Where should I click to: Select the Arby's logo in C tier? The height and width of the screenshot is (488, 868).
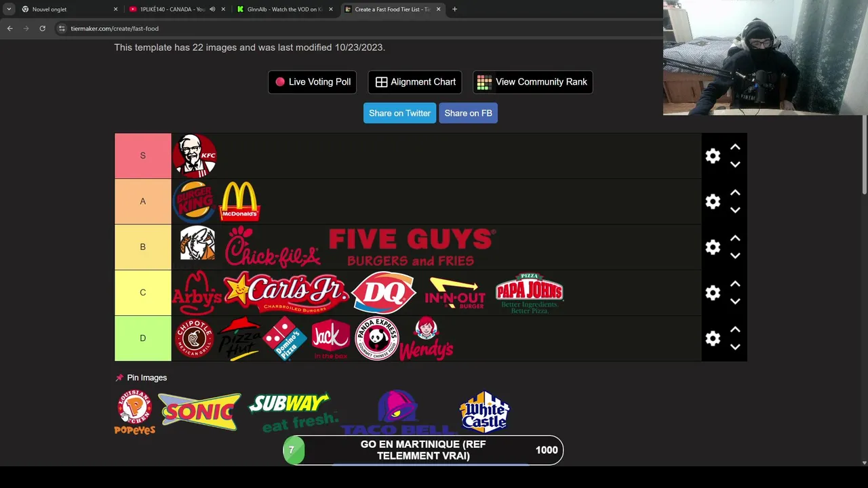point(197,293)
